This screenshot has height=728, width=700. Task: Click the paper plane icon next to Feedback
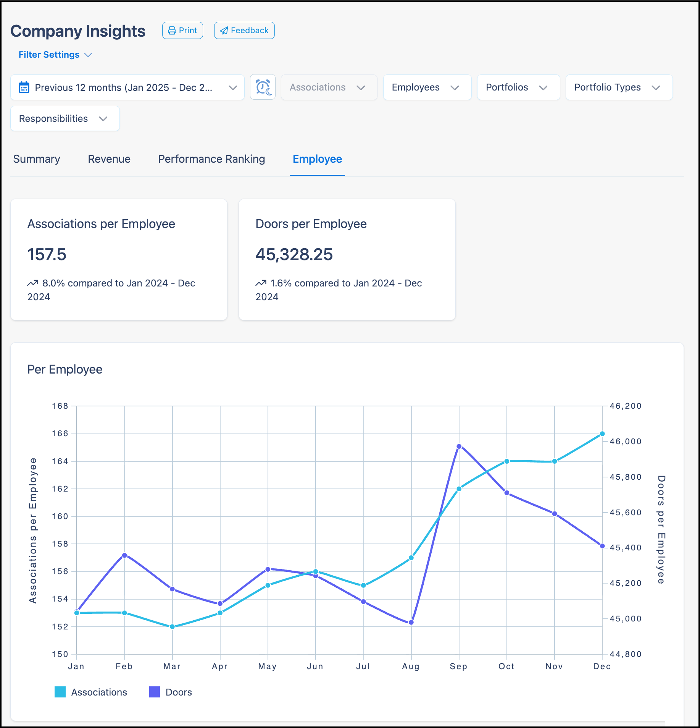224,30
